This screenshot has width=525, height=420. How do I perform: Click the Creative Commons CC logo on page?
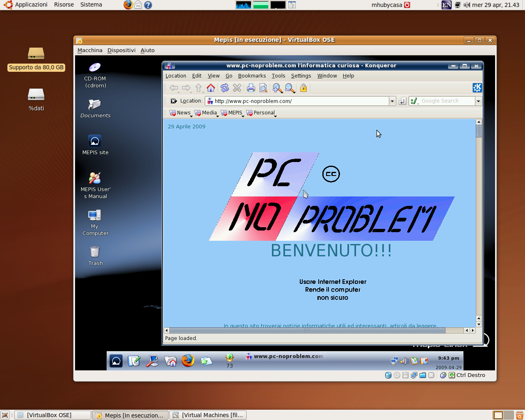pos(331,174)
